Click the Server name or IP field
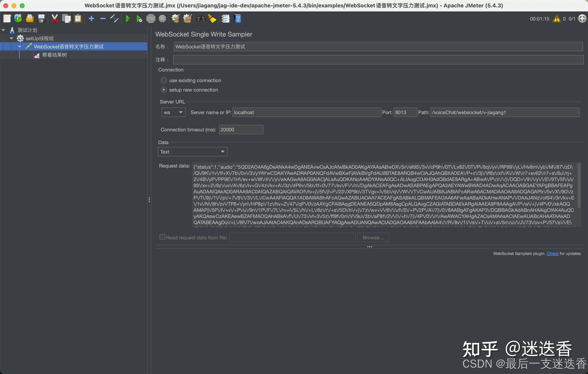 point(307,112)
